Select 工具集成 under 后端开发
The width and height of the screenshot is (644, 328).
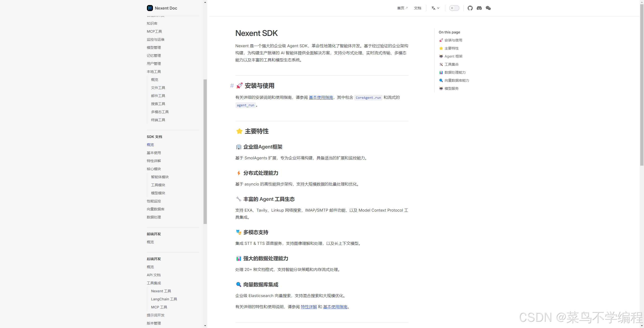pos(154,283)
